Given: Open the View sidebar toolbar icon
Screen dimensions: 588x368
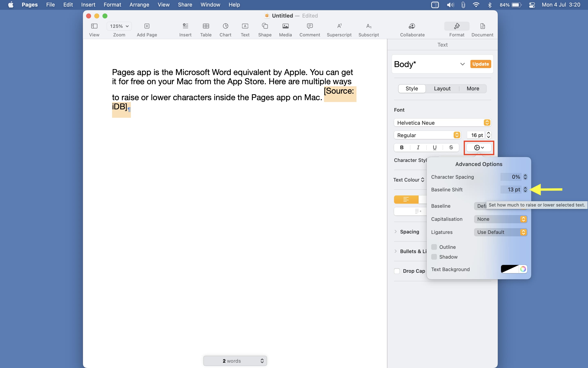Looking at the screenshot, I should [x=94, y=26].
